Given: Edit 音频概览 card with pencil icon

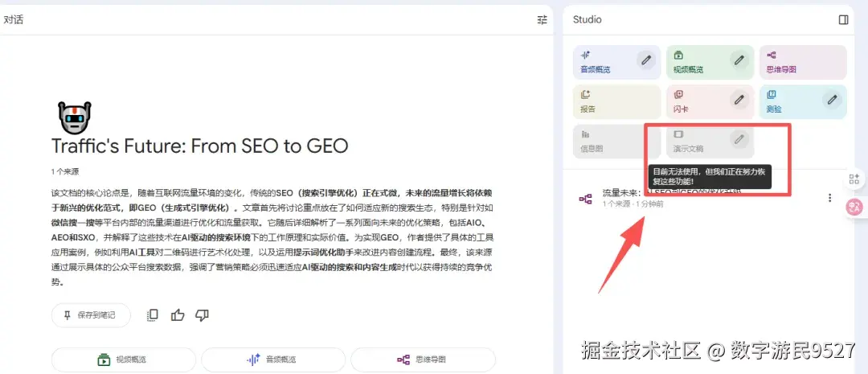Looking at the screenshot, I should click(x=645, y=60).
